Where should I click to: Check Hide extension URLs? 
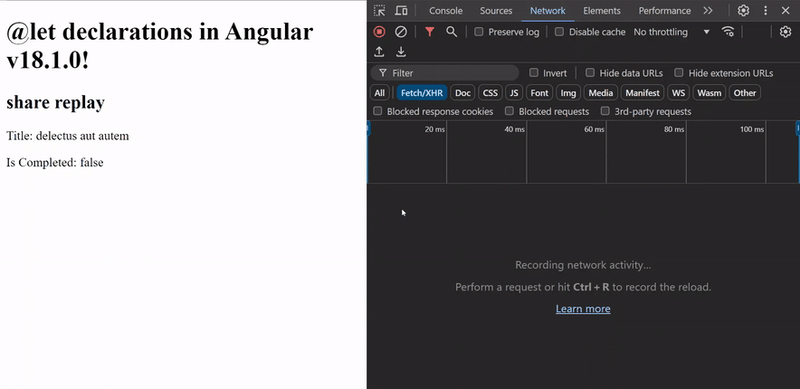[x=679, y=72]
